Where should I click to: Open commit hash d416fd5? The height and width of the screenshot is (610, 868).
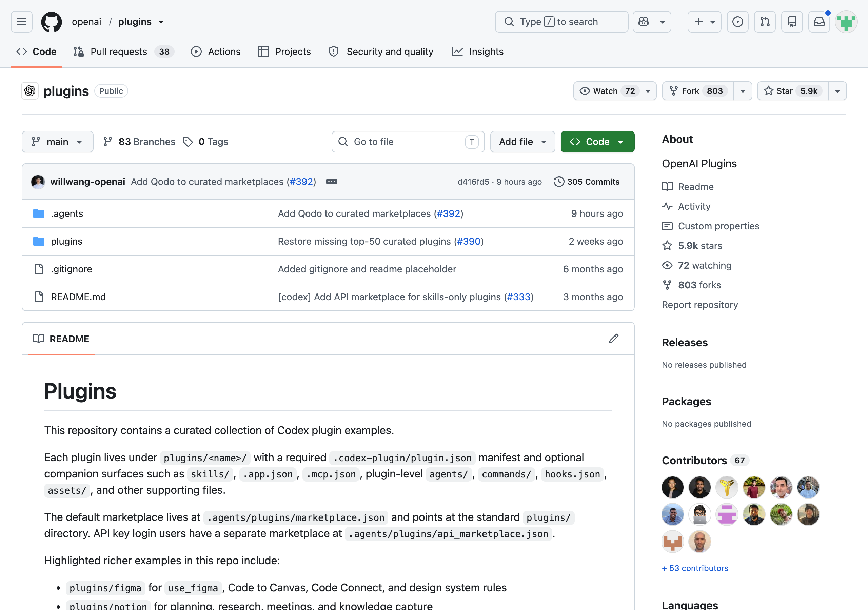pos(473,182)
